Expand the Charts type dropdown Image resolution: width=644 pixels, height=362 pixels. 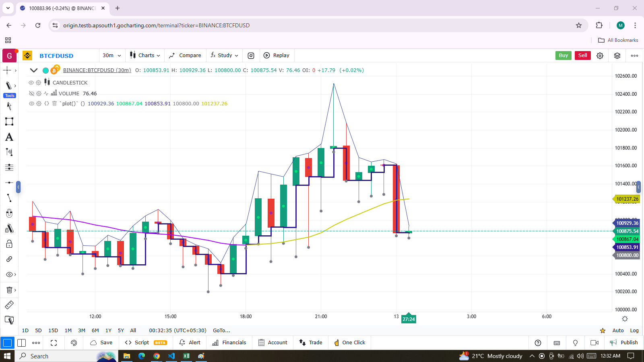(145, 56)
